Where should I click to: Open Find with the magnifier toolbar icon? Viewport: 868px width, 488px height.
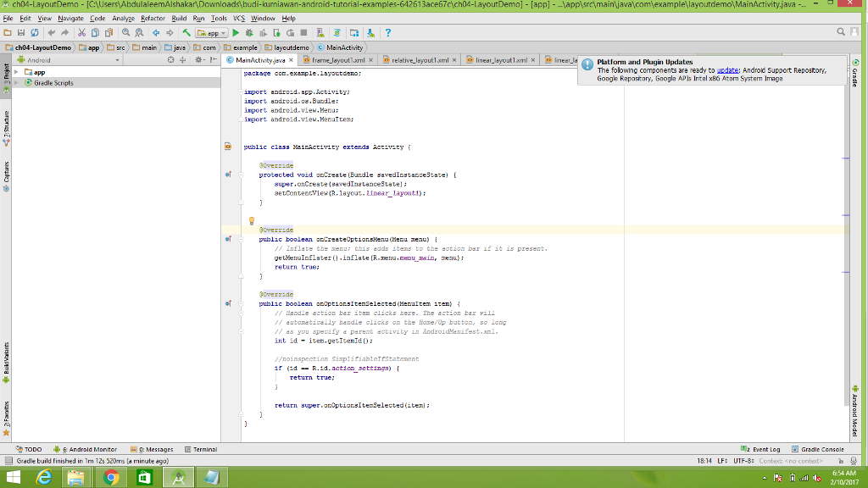coord(125,33)
